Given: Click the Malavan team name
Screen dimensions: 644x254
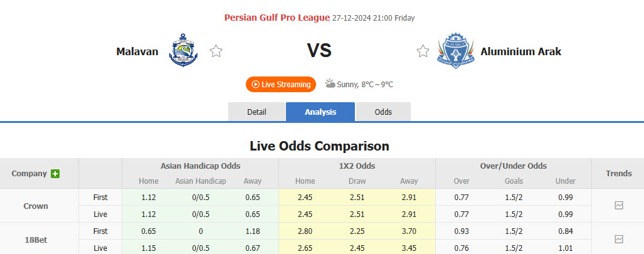Looking at the screenshot, I should pyautogui.click(x=137, y=51).
